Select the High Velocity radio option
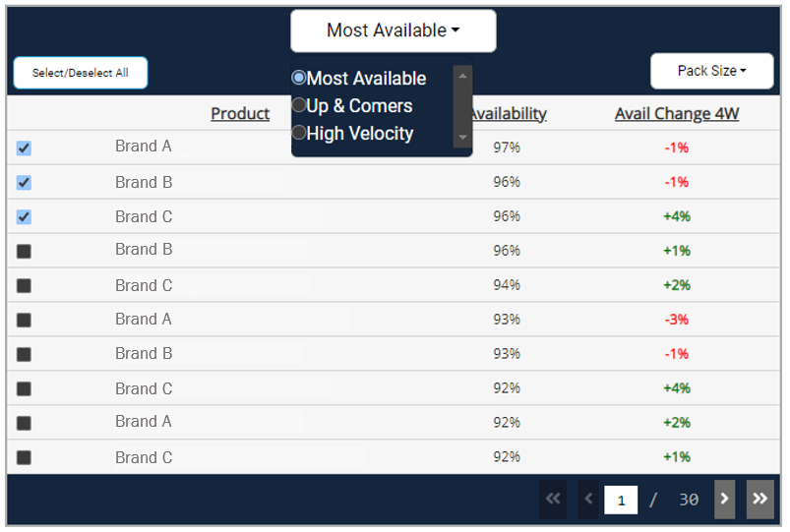 [299, 133]
